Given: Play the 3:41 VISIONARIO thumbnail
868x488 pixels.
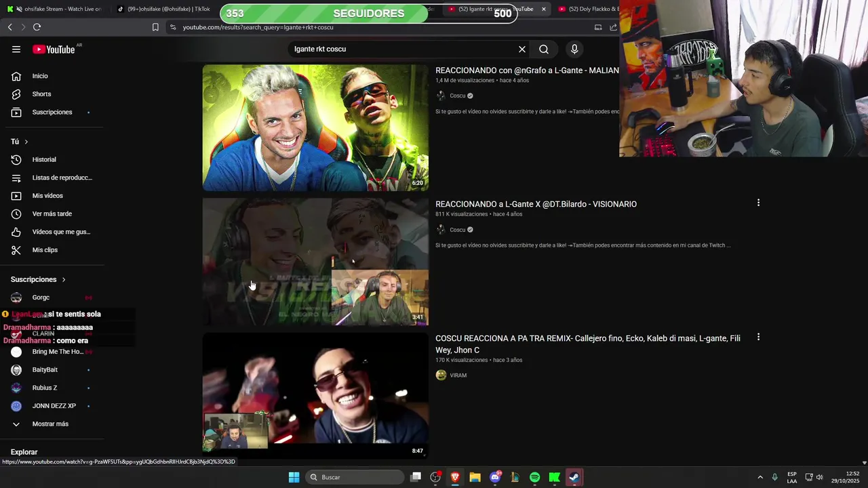Looking at the screenshot, I should (x=315, y=262).
